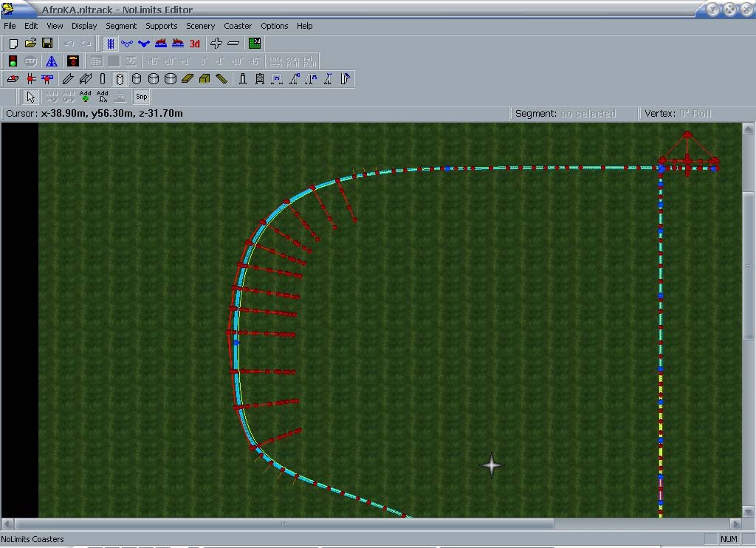Add the lattice tower prefab support
Viewport: 756px width, 548px height.
(260, 78)
